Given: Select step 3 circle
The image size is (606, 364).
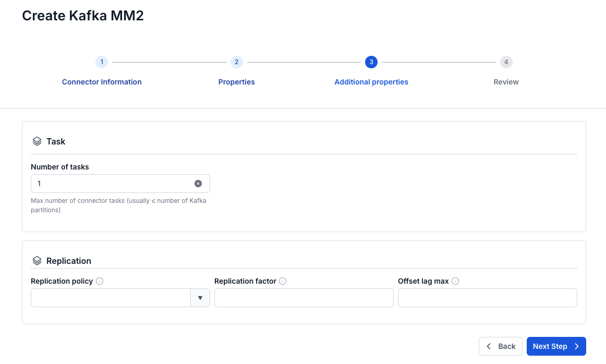Looking at the screenshot, I should tap(371, 62).
